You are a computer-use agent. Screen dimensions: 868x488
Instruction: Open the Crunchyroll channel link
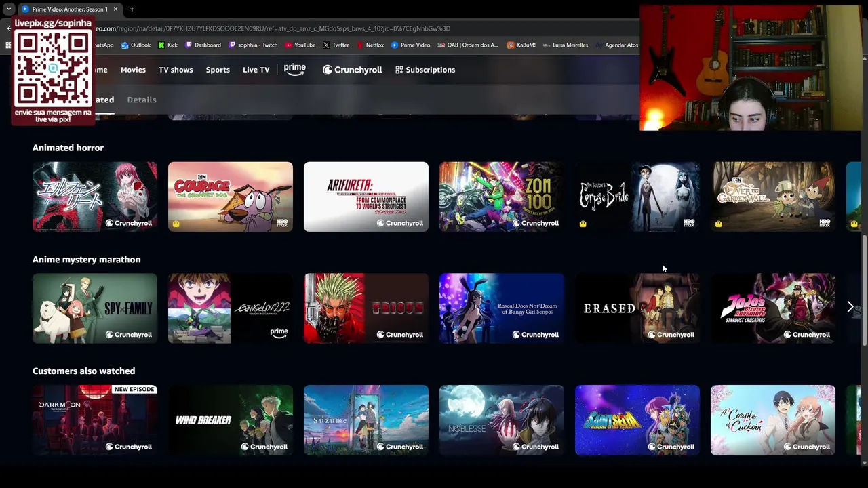tap(352, 70)
